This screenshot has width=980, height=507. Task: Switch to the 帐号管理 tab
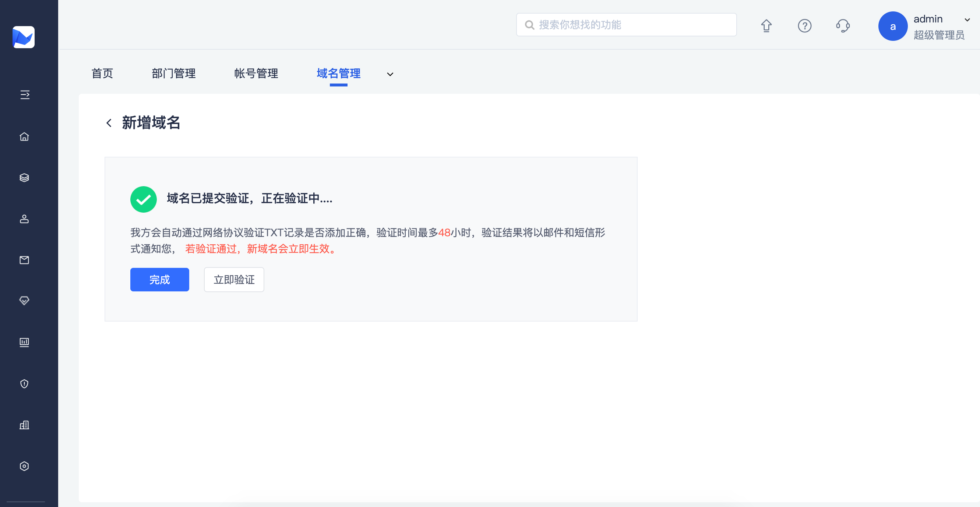[x=256, y=74]
